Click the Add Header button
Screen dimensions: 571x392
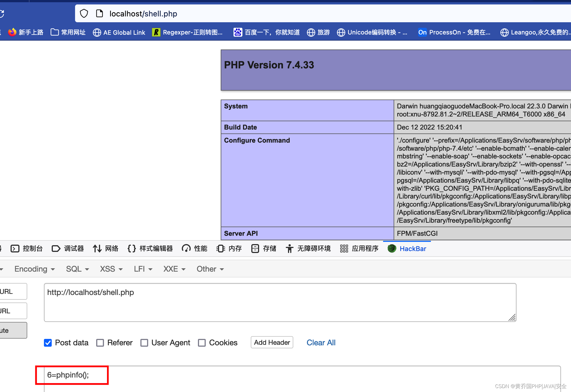click(x=272, y=342)
